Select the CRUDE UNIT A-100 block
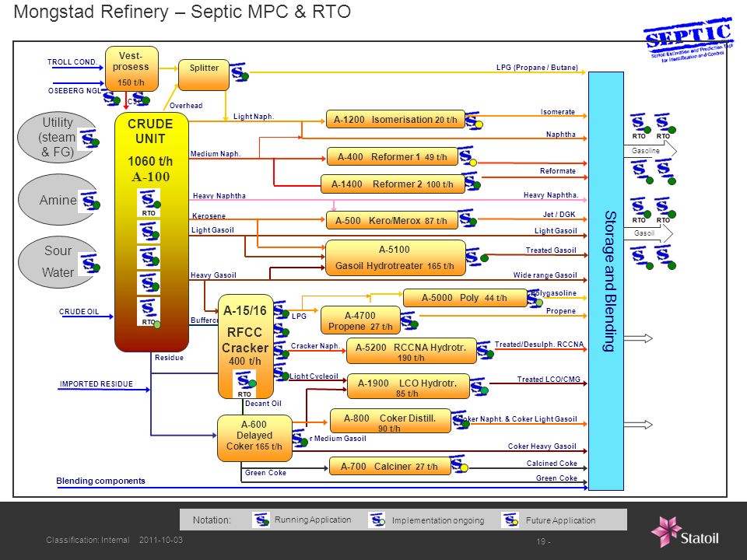The height and width of the screenshot is (560, 747). click(152, 233)
